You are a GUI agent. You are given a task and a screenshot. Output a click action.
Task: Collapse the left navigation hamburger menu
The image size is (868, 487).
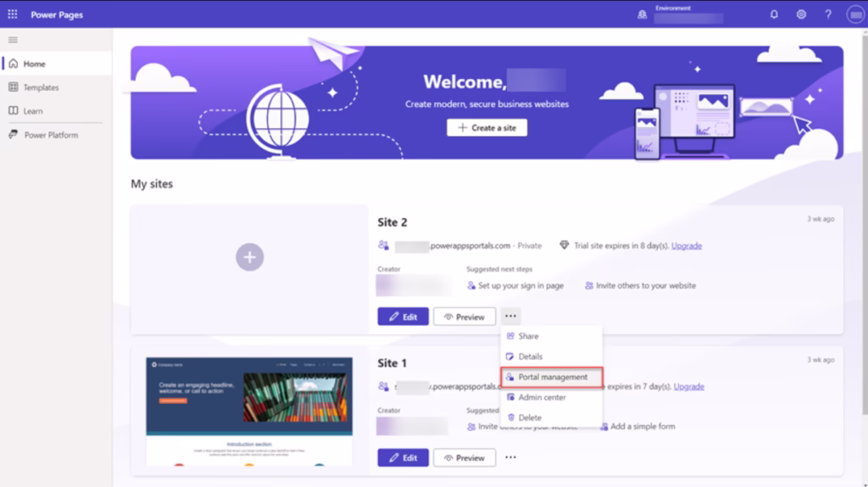point(13,40)
